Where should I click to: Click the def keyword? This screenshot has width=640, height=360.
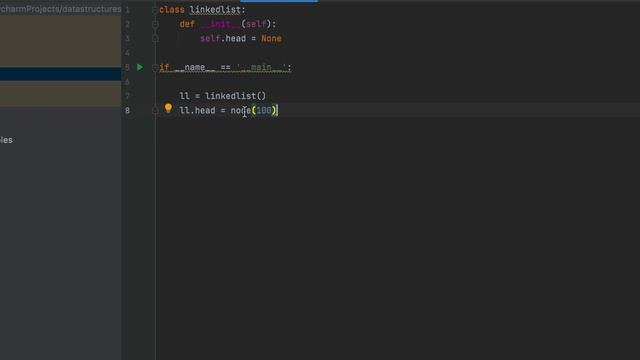click(x=187, y=24)
